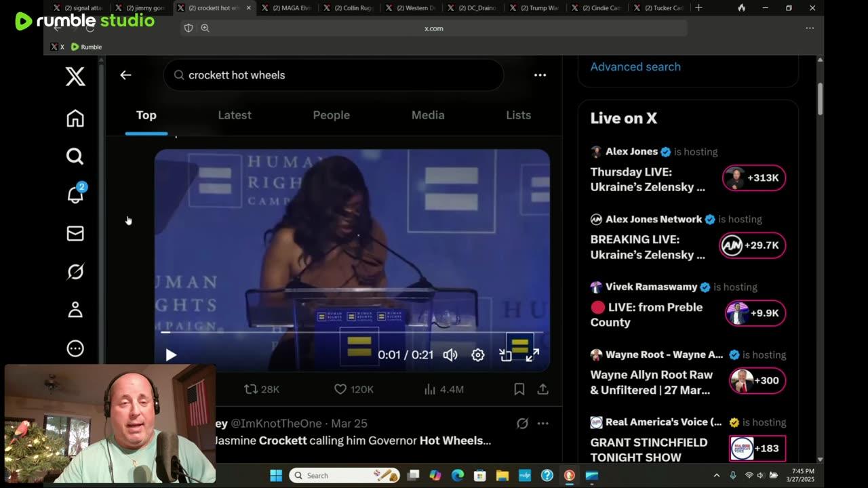
Task: Switch to the Lists tab
Action: pos(519,115)
